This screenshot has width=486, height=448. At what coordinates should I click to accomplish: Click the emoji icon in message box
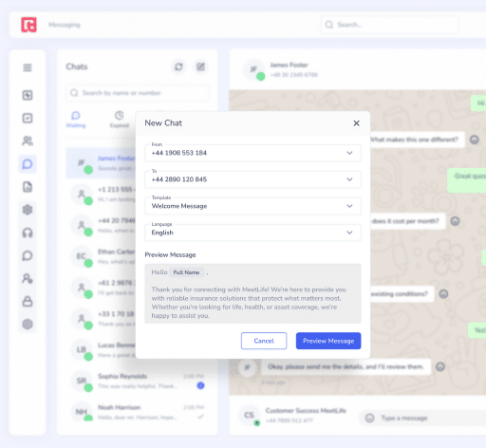[x=369, y=418]
